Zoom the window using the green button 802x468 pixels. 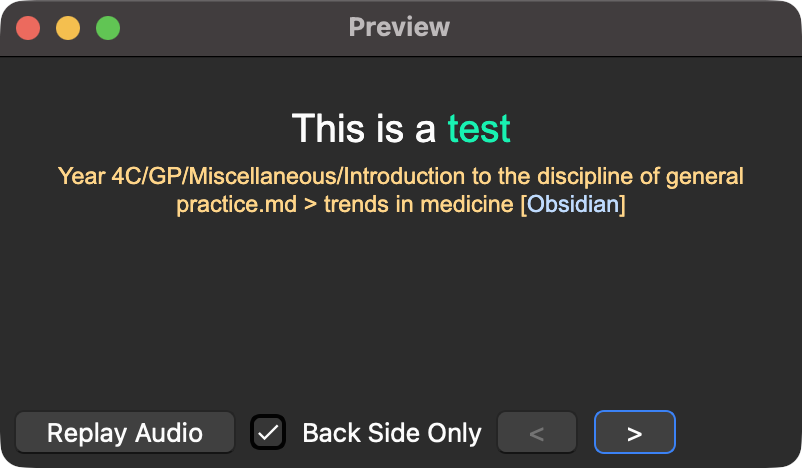click(x=108, y=28)
